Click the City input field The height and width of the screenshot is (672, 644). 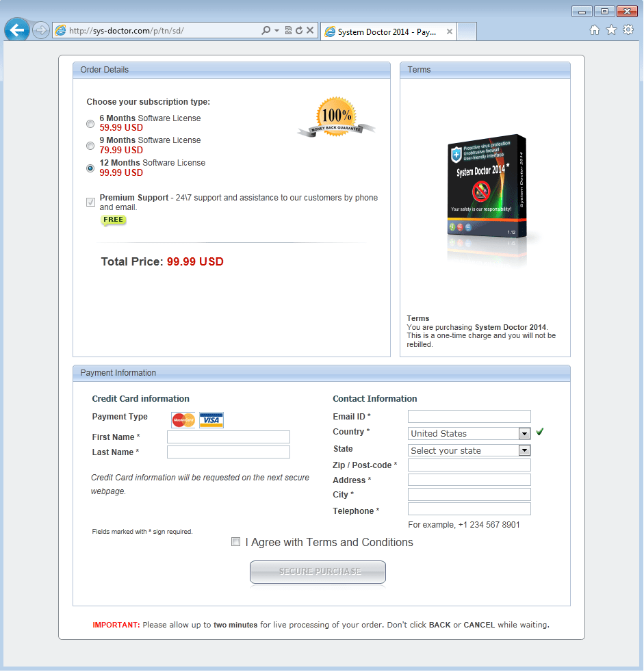pos(469,494)
